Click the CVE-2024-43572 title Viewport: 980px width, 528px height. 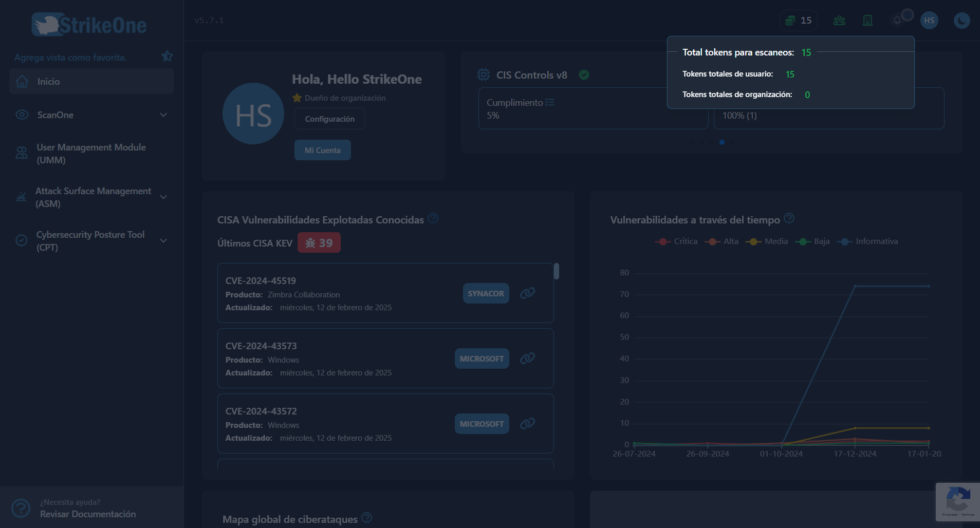[x=261, y=411]
